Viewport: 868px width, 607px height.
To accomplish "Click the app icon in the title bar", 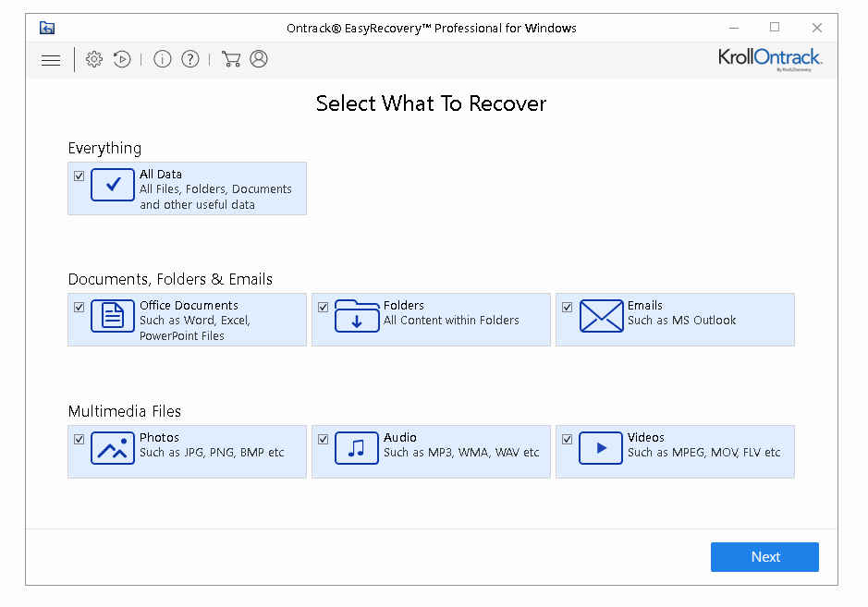I will pos(46,28).
